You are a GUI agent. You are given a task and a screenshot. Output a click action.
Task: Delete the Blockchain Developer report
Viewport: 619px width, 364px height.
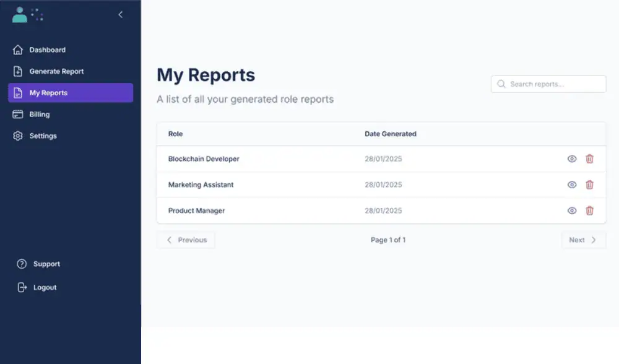(589, 159)
